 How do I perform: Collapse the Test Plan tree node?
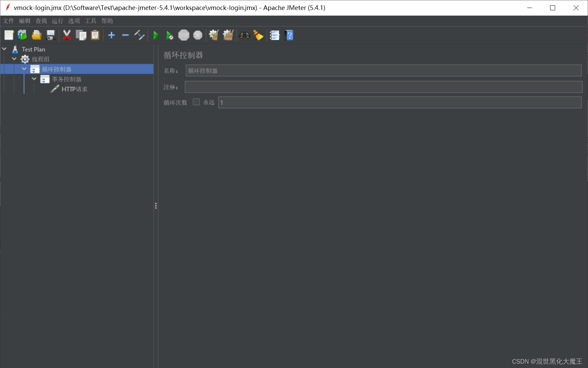click(4, 49)
